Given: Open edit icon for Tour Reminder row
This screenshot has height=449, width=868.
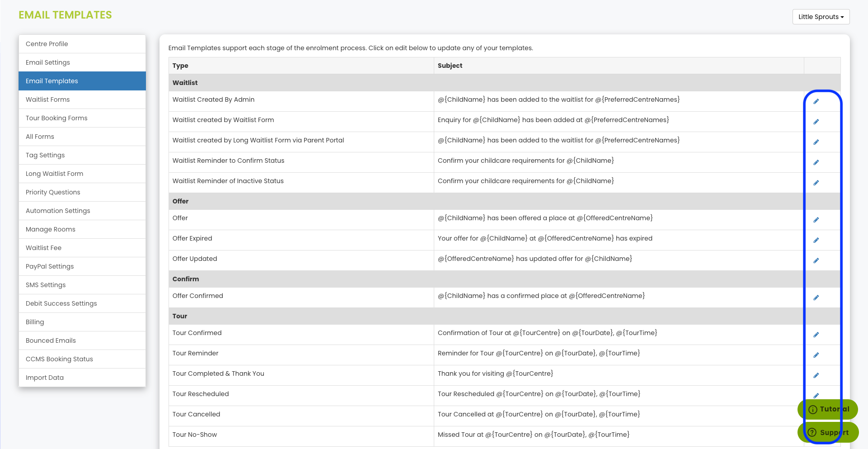Looking at the screenshot, I should point(816,355).
